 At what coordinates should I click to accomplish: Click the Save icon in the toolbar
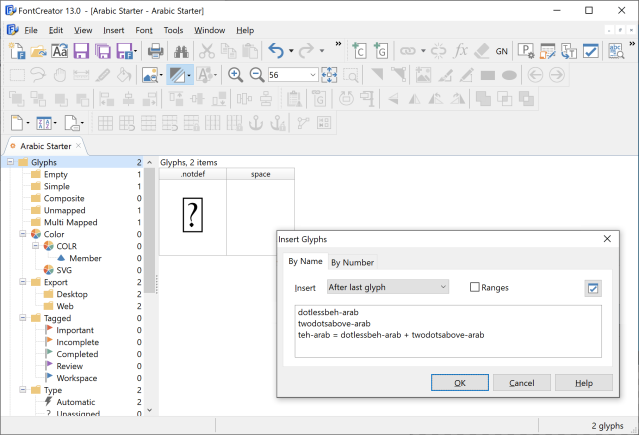[x=80, y=51]
